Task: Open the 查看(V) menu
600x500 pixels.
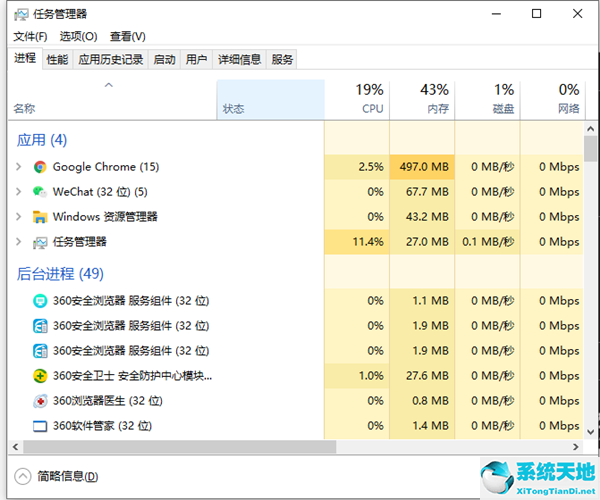Action: [x=128, y=37]
